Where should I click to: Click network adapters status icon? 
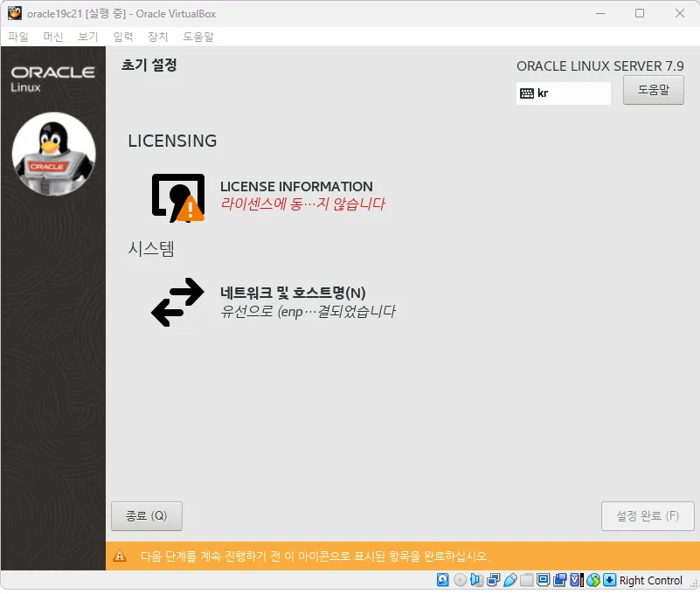[493, 580]
